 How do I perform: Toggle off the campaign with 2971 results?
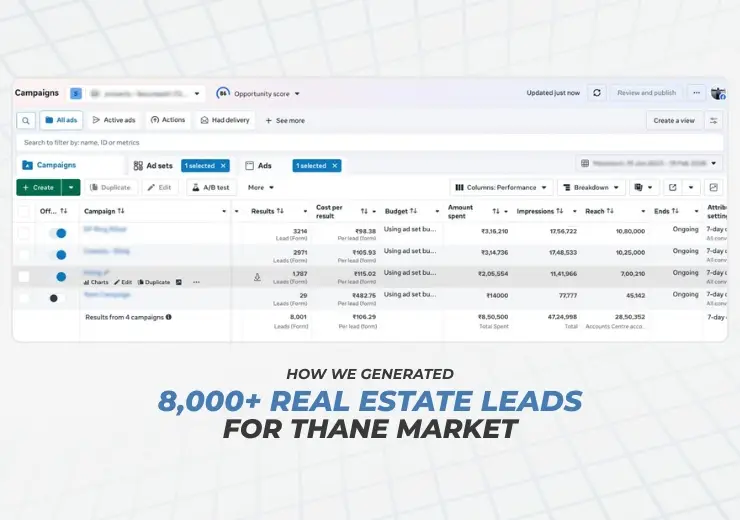pyautogui.click(x=58, y=255)
